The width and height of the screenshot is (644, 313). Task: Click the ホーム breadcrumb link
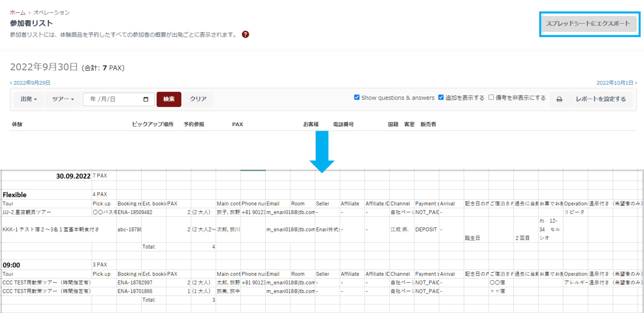[17, 13]
